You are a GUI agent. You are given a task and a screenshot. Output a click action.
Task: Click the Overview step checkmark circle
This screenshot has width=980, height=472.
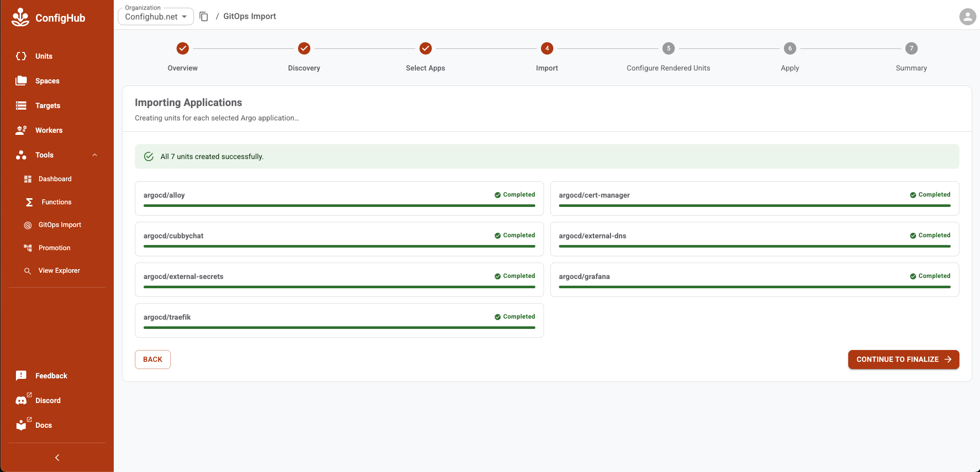click(x=183, y=48)
